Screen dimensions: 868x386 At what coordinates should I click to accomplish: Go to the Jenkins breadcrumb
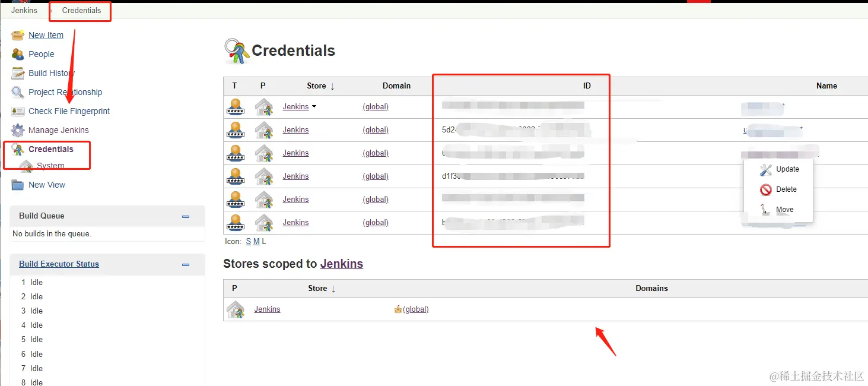pyautogui.click(x=24, y=11)
